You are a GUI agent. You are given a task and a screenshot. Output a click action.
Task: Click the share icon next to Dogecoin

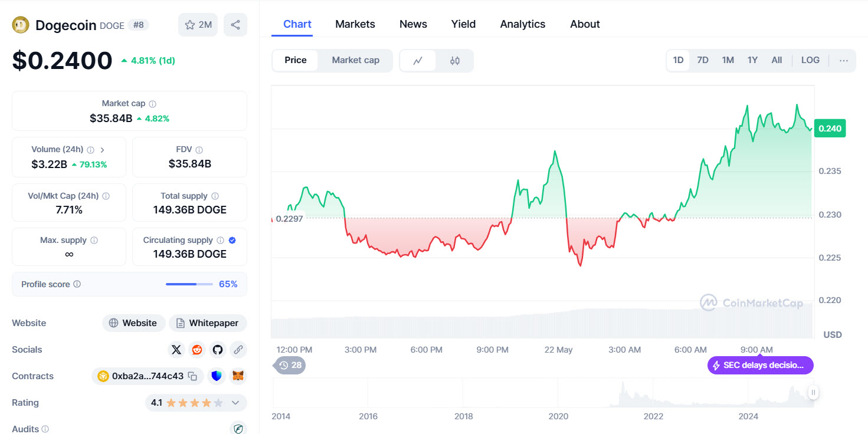pyautogui.click(x=235, y=25)
